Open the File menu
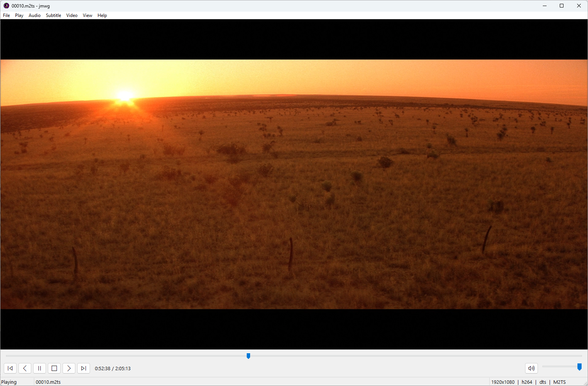 6,15
